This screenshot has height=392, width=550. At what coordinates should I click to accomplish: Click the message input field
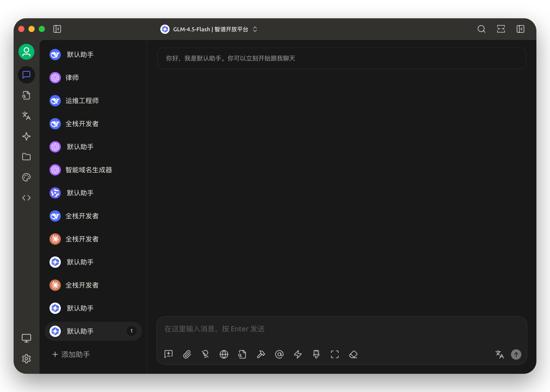click(x=308, y=329)
